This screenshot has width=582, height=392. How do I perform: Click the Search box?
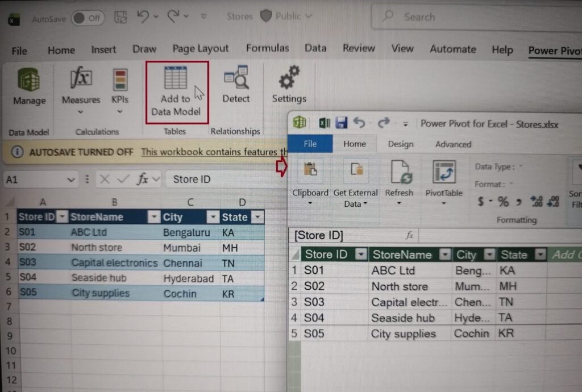[x=476, y=17]
